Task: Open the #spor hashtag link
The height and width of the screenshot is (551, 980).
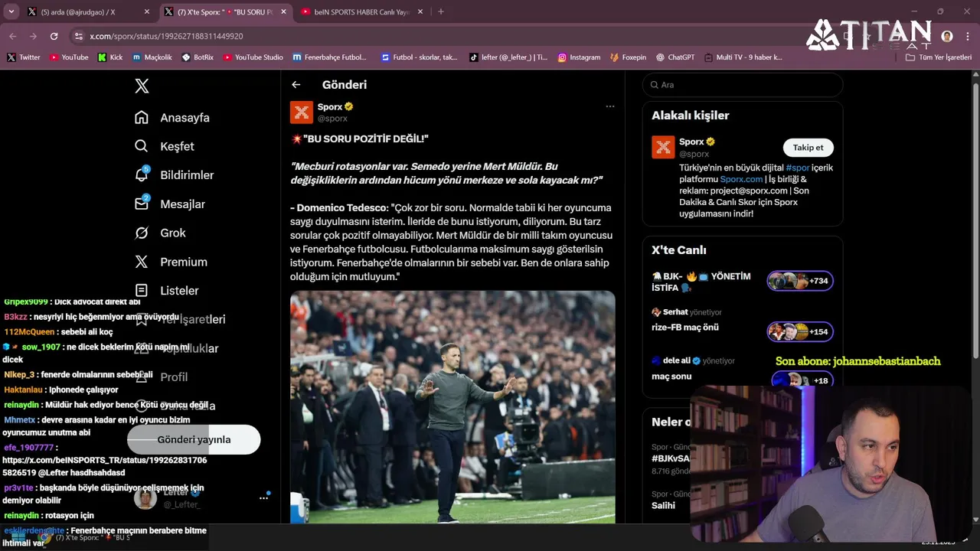Action: pyautogui.click(x=797, y=168)
